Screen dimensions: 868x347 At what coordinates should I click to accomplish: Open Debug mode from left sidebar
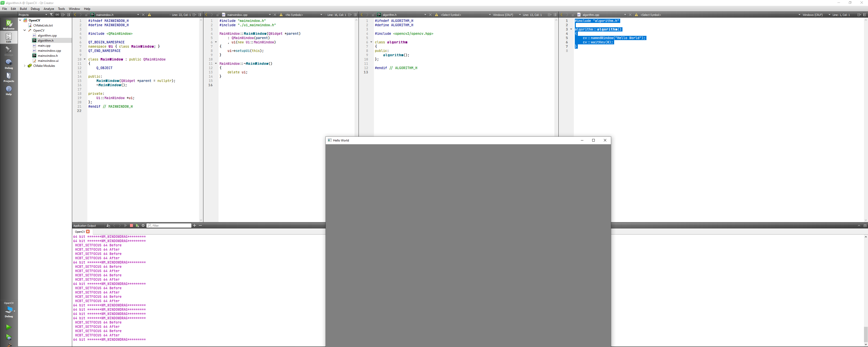tap(9, 64)
